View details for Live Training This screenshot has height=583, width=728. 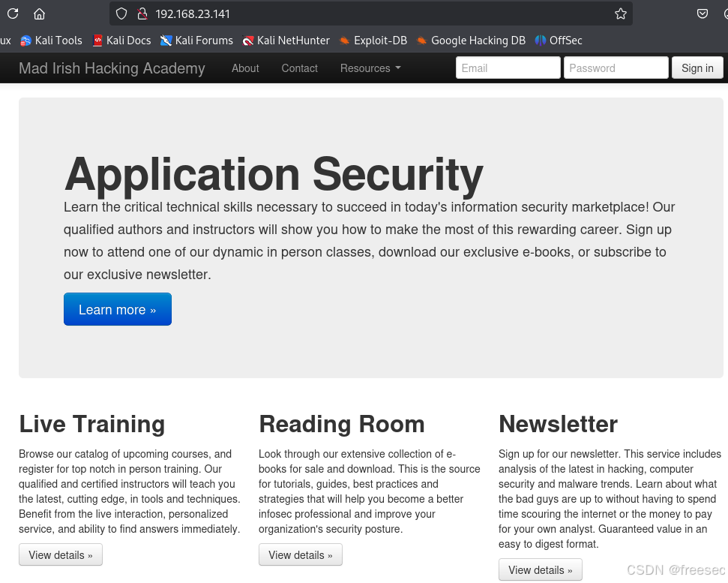point(61,554)
